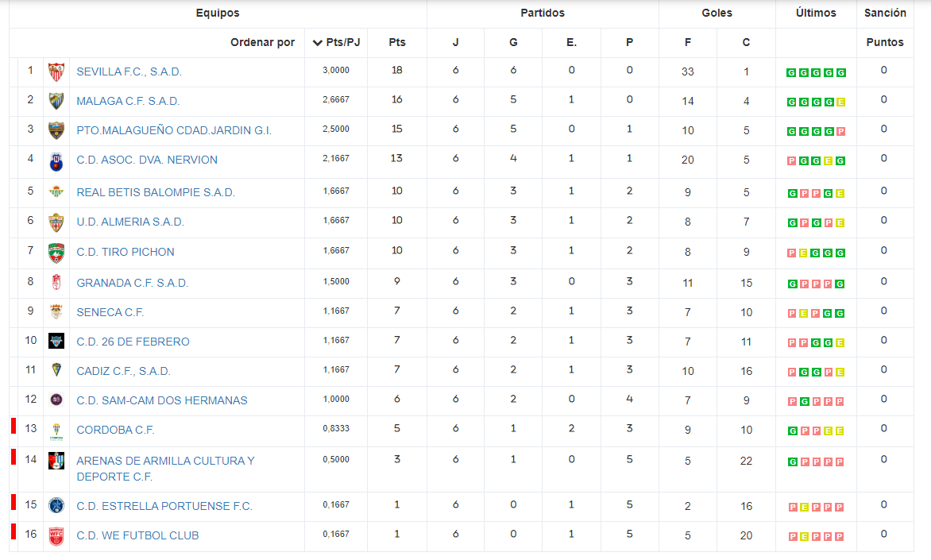Open SEVILLA F.C., S.A.D. team link

tap(129, 71)
